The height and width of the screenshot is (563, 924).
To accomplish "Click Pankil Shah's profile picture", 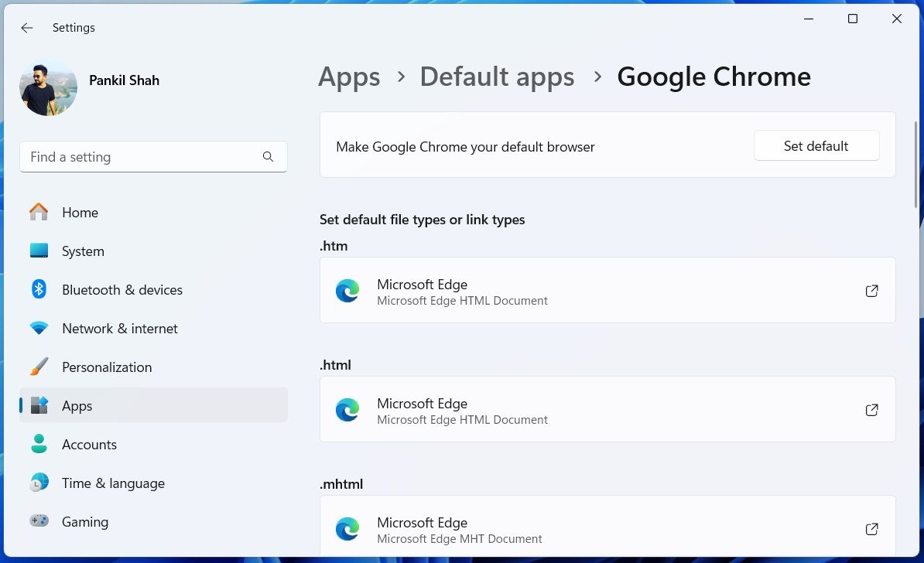I will coord(47,87).
